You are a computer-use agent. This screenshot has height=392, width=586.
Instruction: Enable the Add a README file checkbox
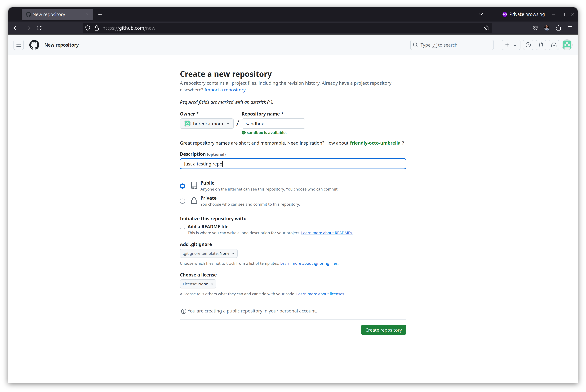coord(183,226)
